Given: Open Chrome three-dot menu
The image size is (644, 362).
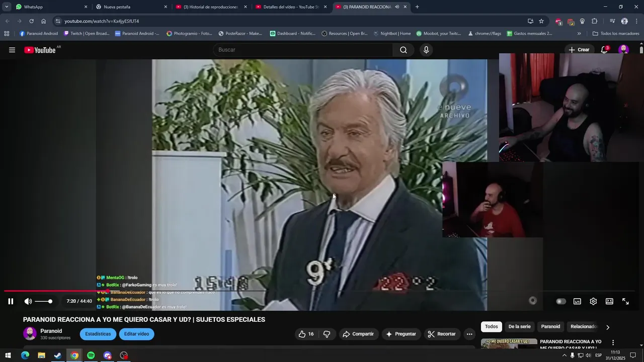Looking at the screenshot, I should tap(636, 21).
